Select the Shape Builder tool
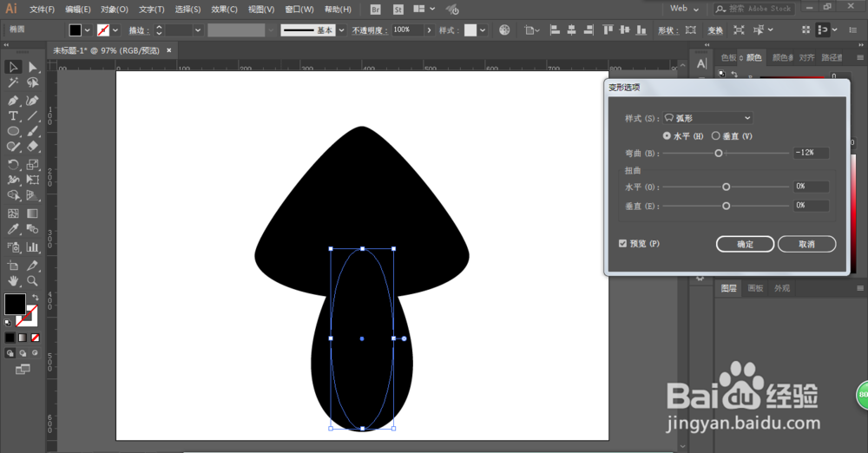 click(13, 195)
